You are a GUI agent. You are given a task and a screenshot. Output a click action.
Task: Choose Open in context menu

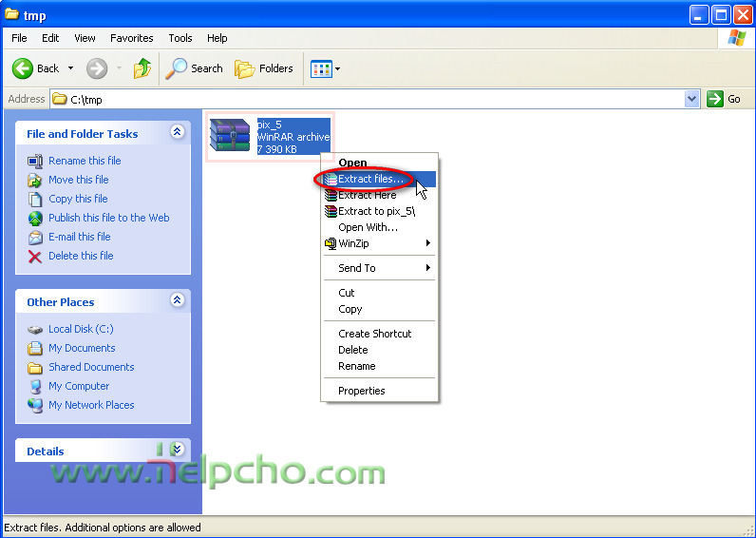click(x=379, y=163)
